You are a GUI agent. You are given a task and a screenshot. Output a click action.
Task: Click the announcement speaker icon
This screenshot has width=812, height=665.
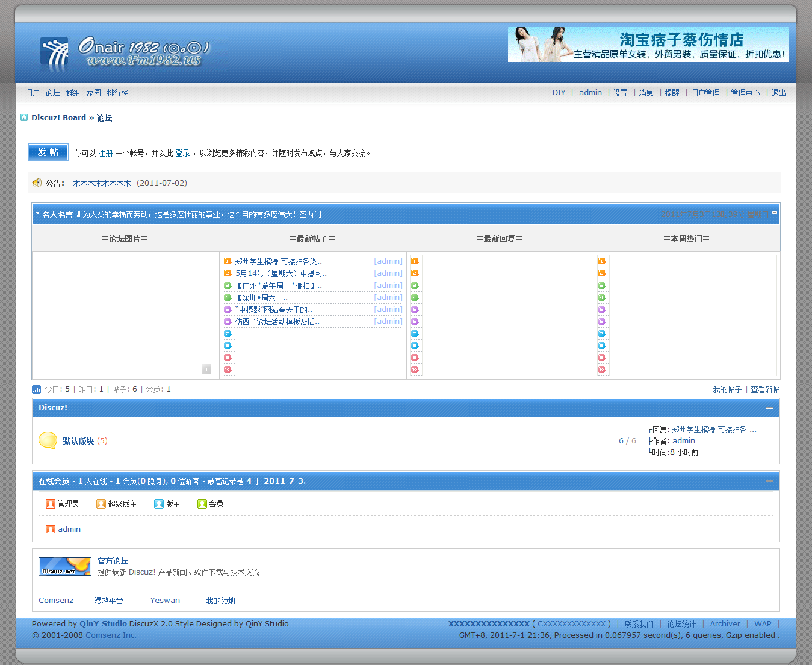[37, 183]
